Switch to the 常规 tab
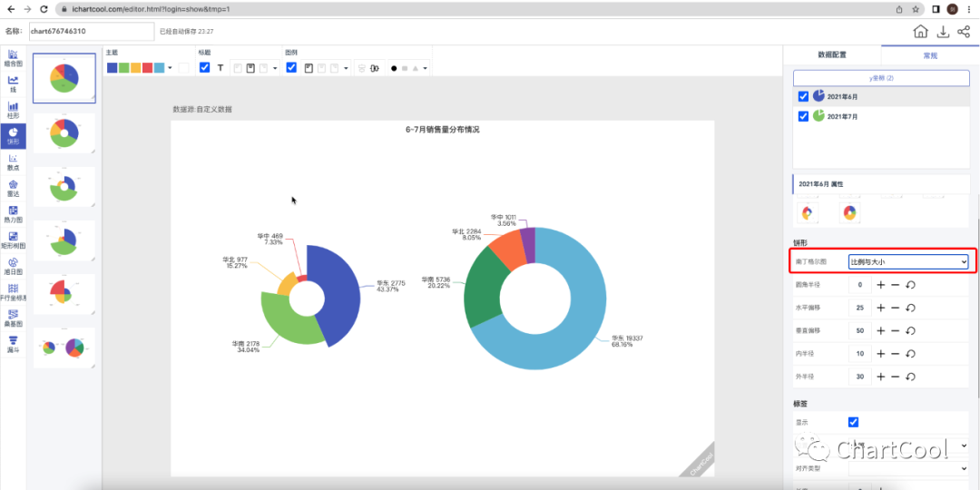Screen dimensions: 980x490 (x=930, y=55)
